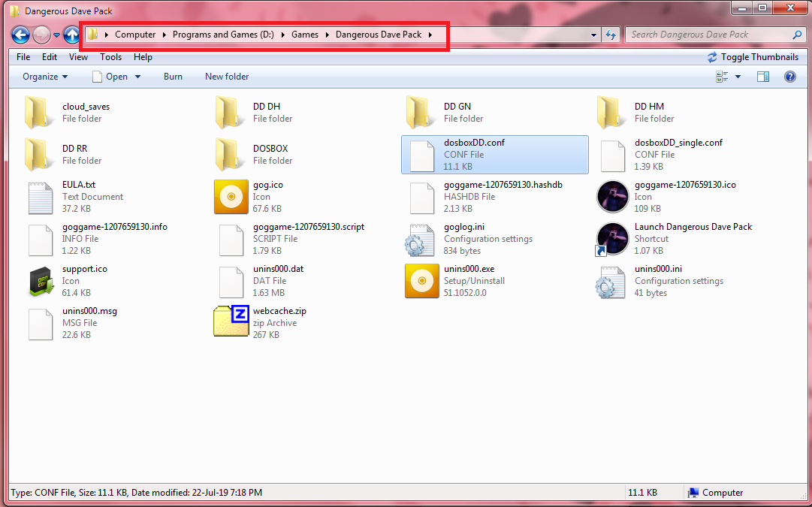The image size is (812, 507).
Task: Click the search magnifier icon
Action: point(797,35)
